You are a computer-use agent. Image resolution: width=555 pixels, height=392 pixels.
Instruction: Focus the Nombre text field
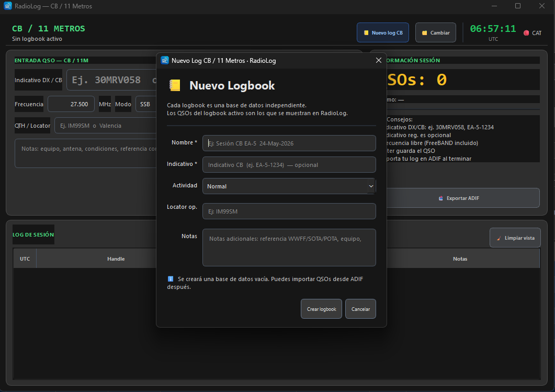(289, 143)
